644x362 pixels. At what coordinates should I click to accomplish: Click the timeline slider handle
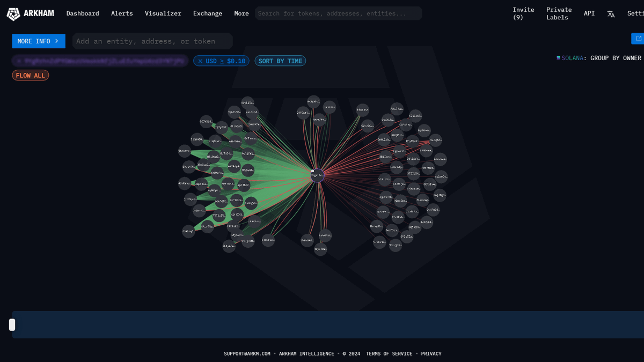point(12,324)
